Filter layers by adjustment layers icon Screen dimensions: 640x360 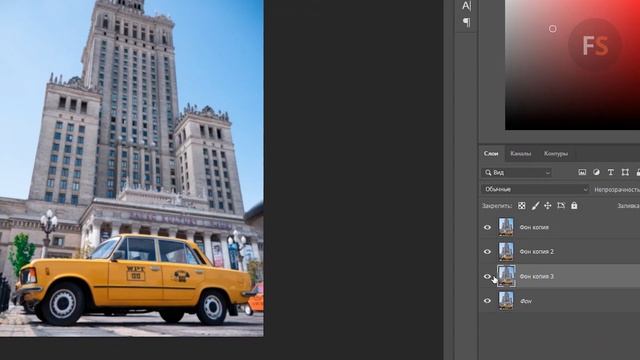coord(596,172)
